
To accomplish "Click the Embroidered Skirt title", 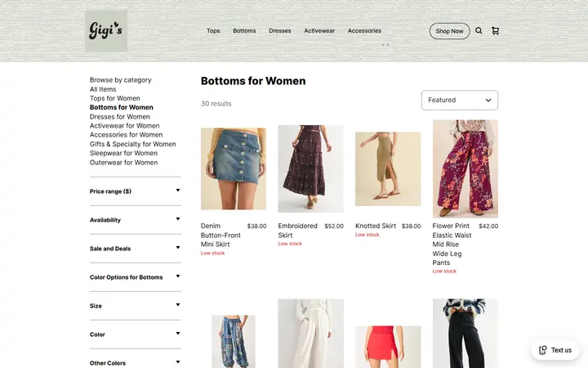I will [x=297, y=231].
